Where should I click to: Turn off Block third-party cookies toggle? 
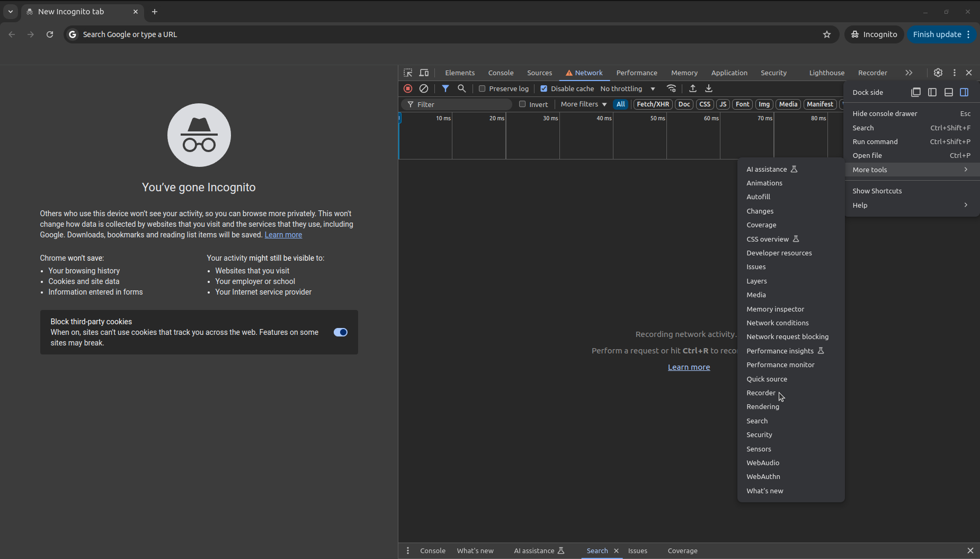pyautogui.click(x=340, y=332)
